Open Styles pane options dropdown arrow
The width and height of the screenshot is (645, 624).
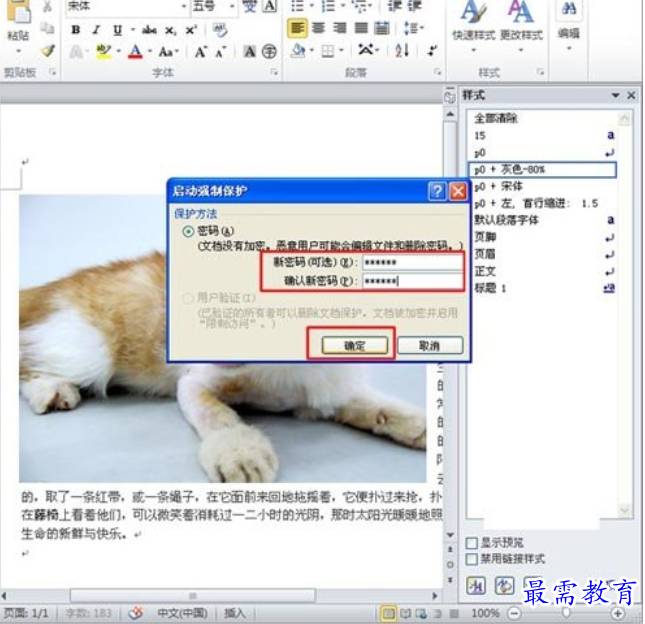pos(615,96)
